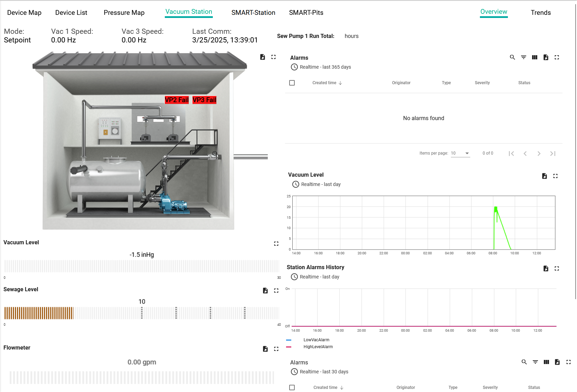This screenshot has height=392, width=577.
Task: Fullscreen the 365-day Alarms widget
Action: click(x=557, y=57)
